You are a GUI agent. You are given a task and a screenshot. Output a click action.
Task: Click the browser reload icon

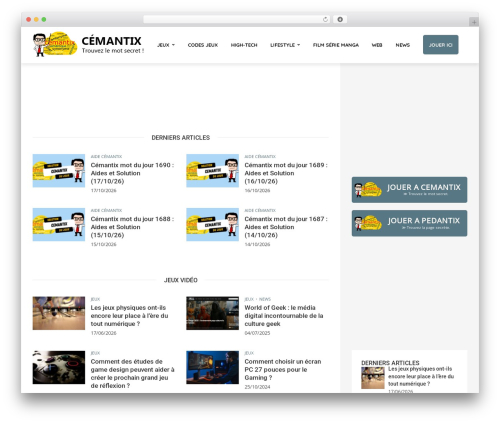coord(325,19)
